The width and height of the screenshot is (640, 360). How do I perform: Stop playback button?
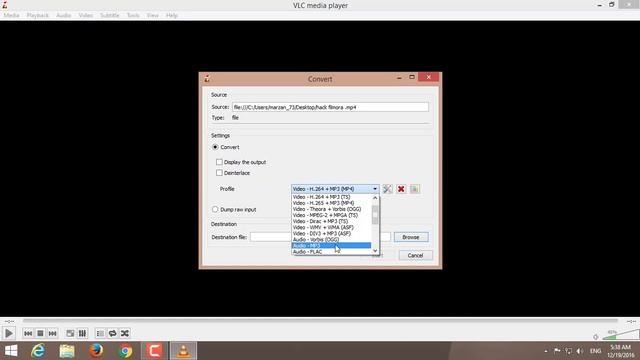(x=40, y=333)
